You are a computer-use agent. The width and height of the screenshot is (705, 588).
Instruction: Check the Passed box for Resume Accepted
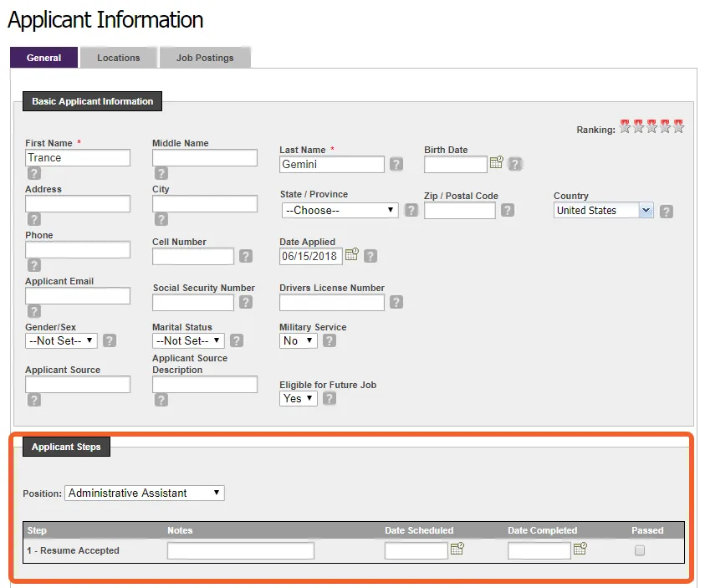point(640,550)
